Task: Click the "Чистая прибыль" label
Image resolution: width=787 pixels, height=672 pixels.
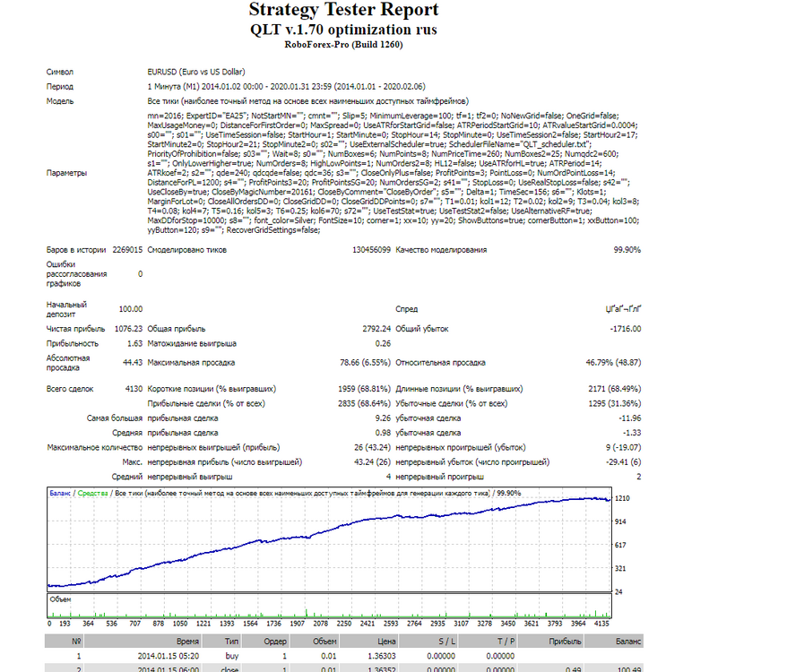Action: [76, 329]
